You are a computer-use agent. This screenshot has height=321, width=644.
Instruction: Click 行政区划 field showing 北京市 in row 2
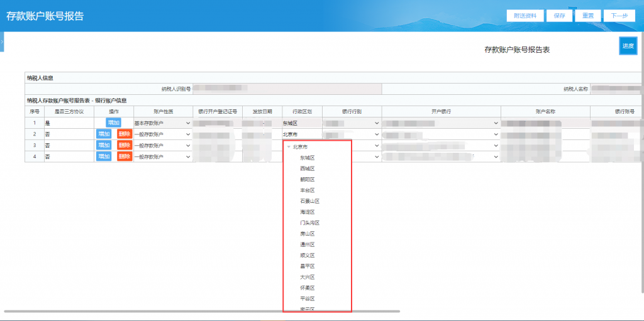point(302,134)
